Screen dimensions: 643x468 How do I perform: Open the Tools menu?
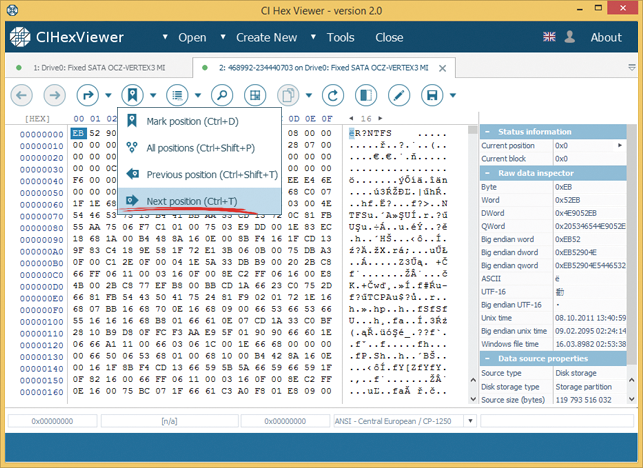(x=340, y=37)
